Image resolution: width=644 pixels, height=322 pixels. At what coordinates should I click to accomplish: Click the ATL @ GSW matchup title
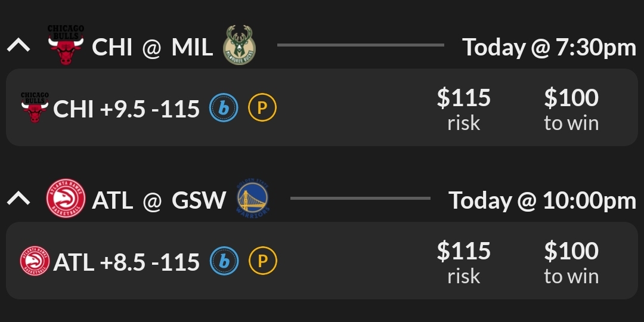159,200
